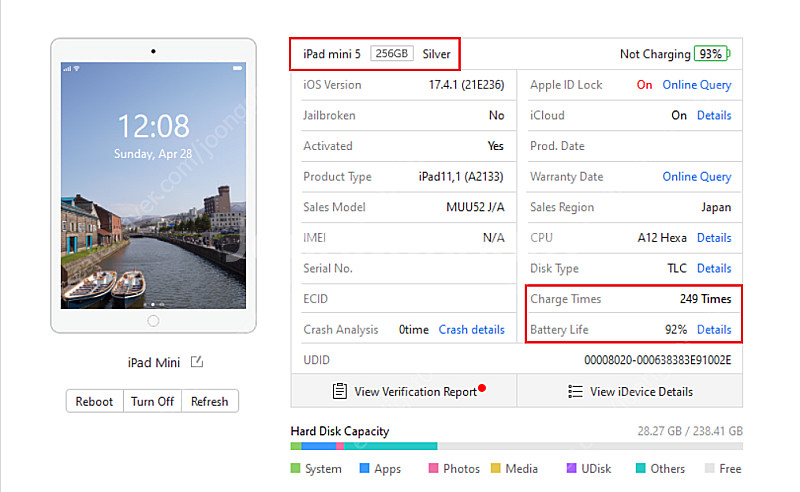
Task: Click the iPad lock screen preview image
Action: pyautogui.click(x=153, y=186)
